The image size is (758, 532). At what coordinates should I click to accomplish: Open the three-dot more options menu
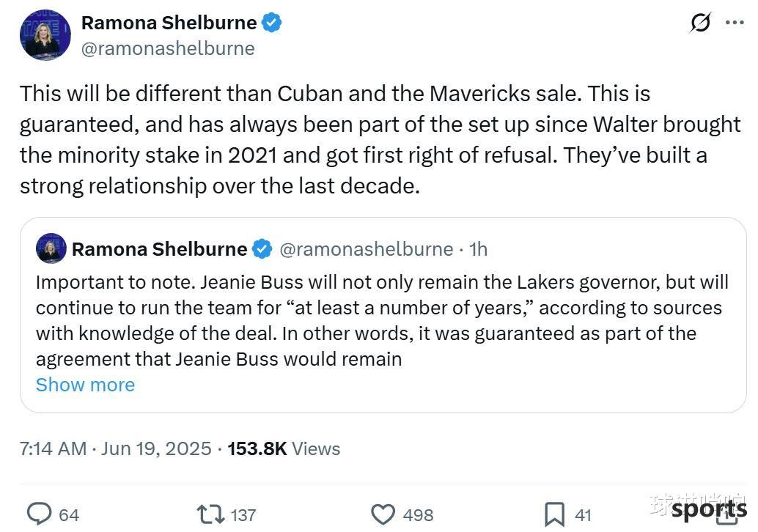click(735, 22)
